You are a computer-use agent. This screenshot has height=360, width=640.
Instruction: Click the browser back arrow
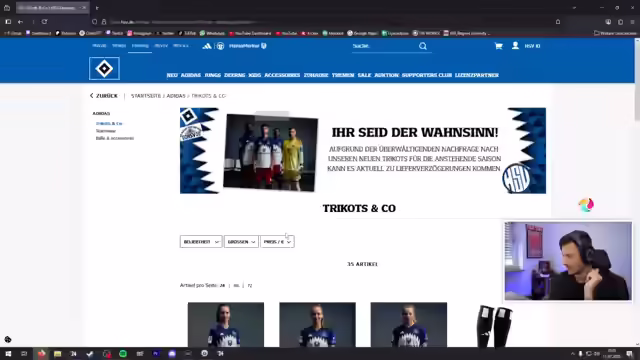(x=20, y=22)
